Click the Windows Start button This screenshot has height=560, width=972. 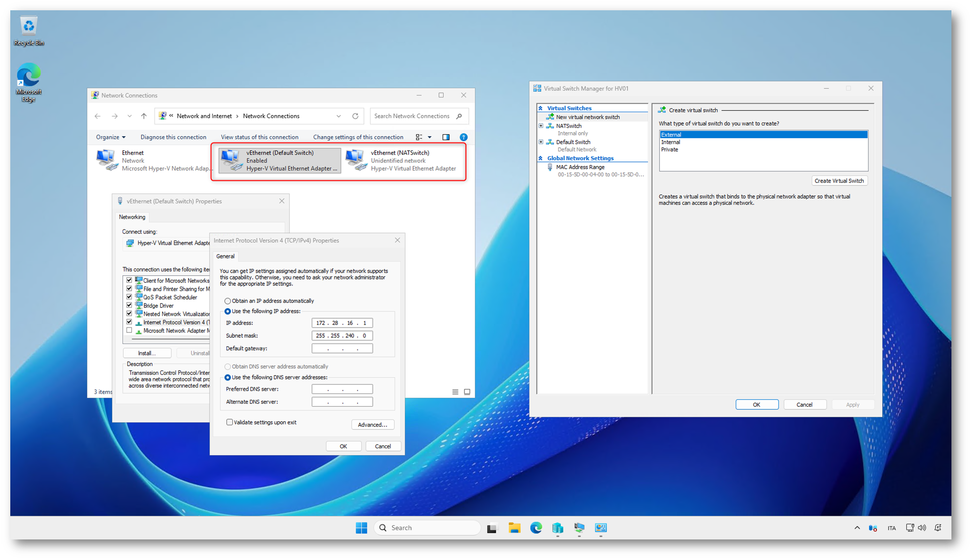362,528
